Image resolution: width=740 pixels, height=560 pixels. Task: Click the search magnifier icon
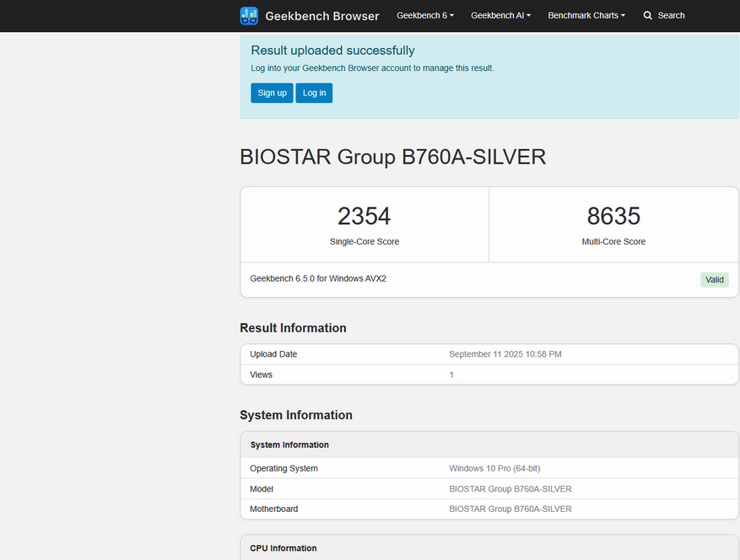point(648,16)
